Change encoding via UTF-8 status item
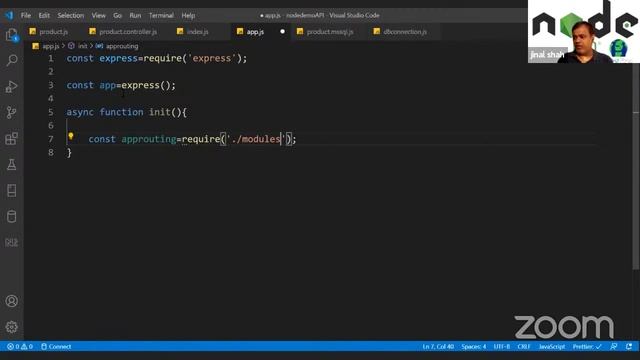Viewport: 640px width, 360px height. (502, 347)
